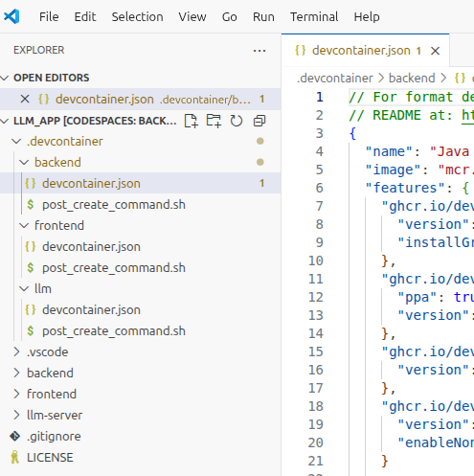
Task: Click the modified dot beside .devcontainer folder
Action: [x=260, y=141]
